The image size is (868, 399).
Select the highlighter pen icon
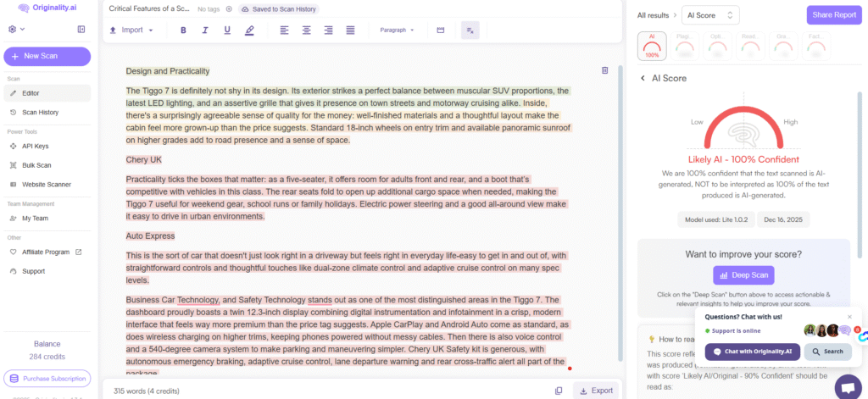[x=249, y=30]
